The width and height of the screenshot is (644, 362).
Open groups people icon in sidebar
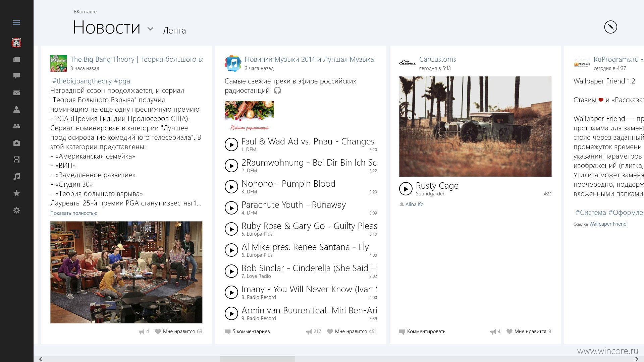coord(16,126)
